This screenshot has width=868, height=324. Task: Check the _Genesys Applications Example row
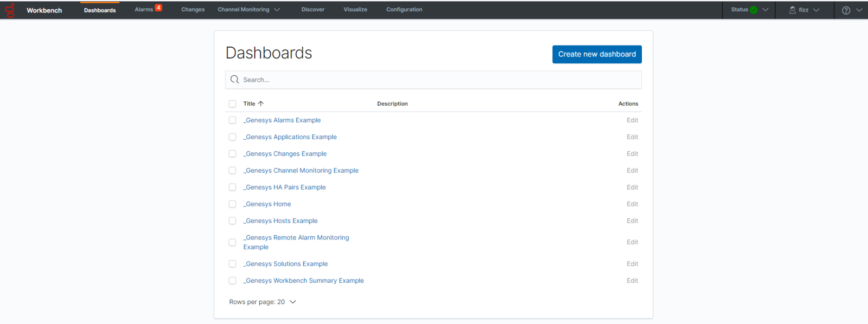tap(232, 137)
